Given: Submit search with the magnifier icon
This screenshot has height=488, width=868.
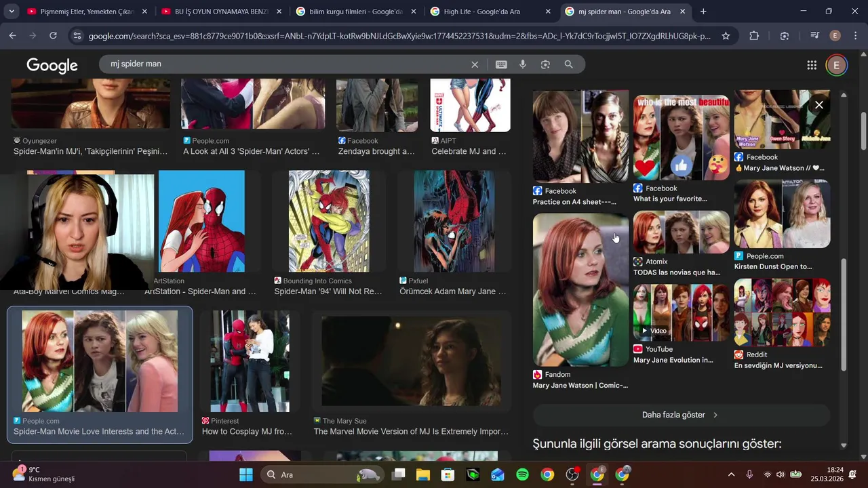Looking at the screenshot, I should click(x=568, y=64).
